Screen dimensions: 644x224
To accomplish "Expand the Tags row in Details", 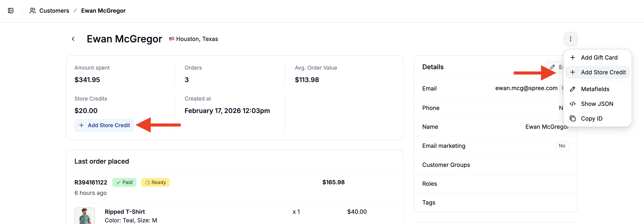I will [429, 203].
